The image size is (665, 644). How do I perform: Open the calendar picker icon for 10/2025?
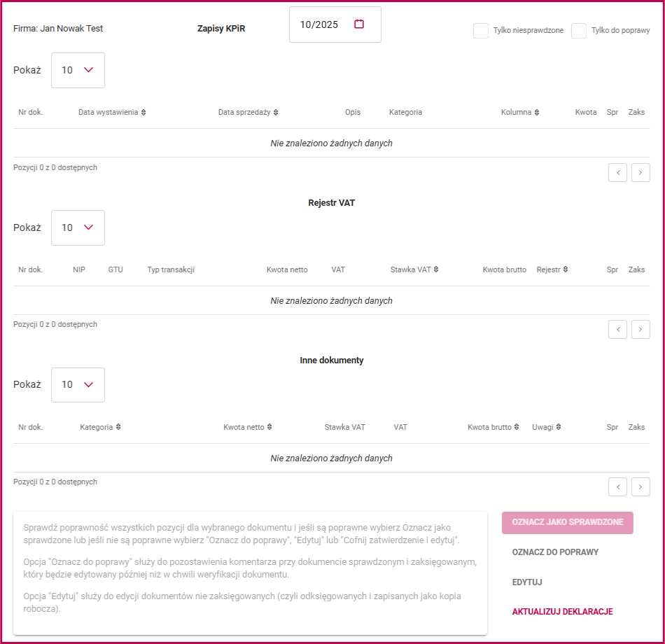(359, 24)
